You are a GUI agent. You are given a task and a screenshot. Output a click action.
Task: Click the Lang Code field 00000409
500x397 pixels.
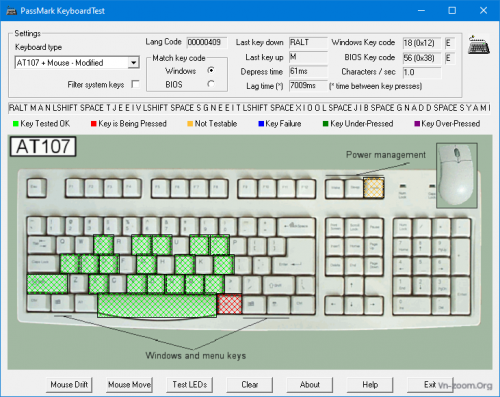pyautogui.click(x=206, y=42)
